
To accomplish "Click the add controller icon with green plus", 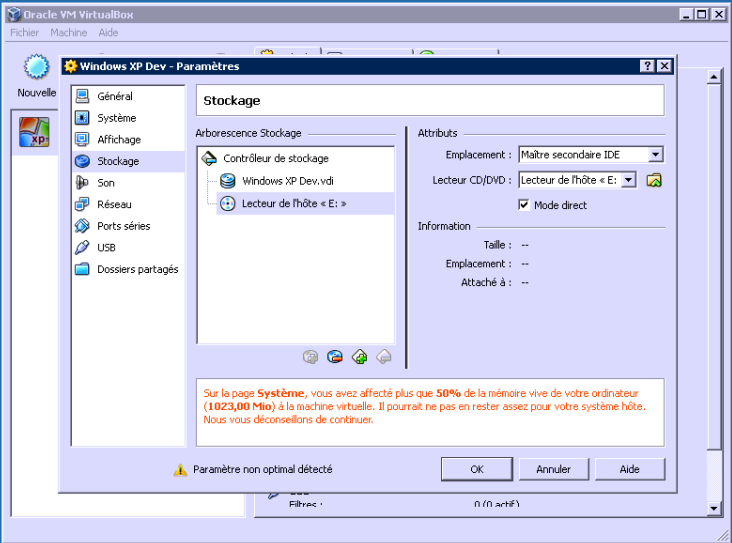I will pos(359,356).
